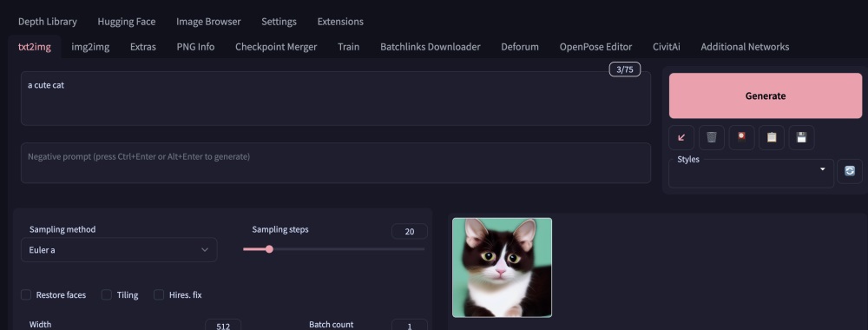Enable the Restore faces checkbox

26,294
